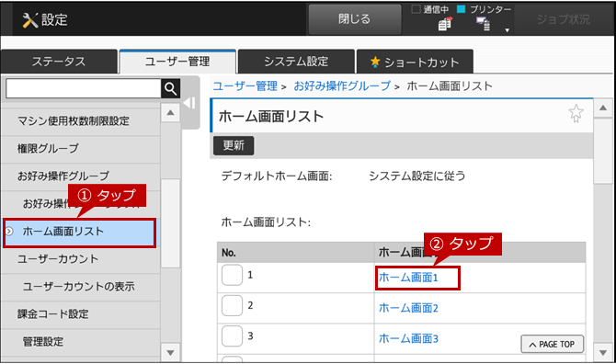Viewport: 616px width, 364px height.
Task: Select ユーザーカウントの表示 in sidebar
Action: click(81, 287)
